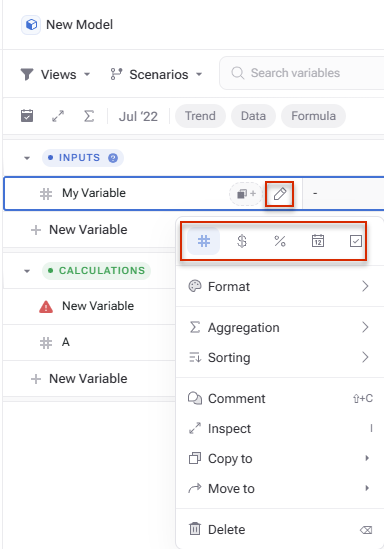Viewport: 384px width, 549px height.
Task: Click the calendar check icon in toolbar
Action: tap(27, 116)
